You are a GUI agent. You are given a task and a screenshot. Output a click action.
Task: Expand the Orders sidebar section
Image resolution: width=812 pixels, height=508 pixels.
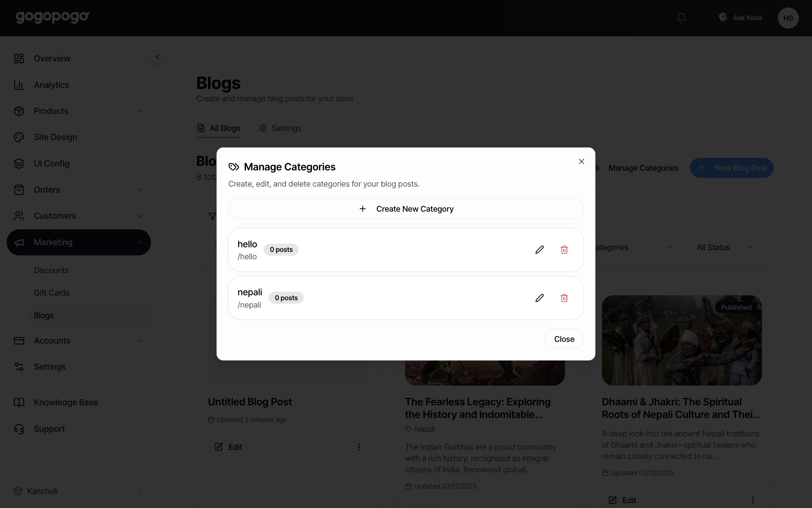coord(79,190)
